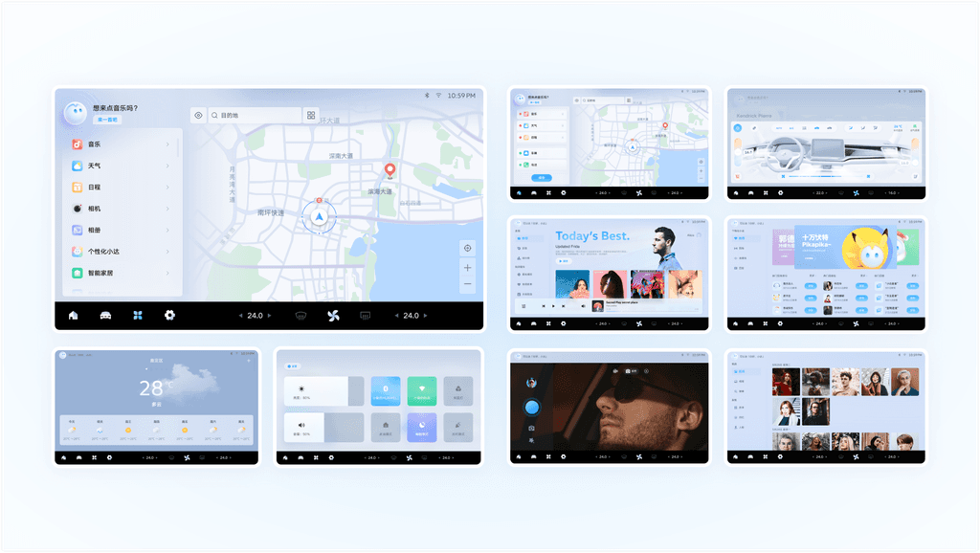Open the car icon in main screen dock
The width and height of the screenshot is (980, 553).
[105, 316]
